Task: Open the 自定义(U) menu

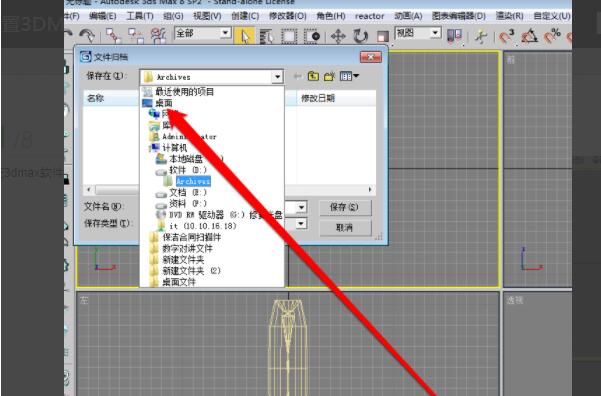Action: 552,16
